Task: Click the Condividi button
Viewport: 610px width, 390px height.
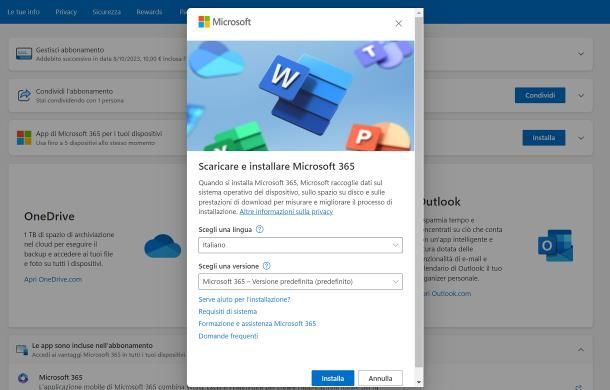Action: (x=540, y=95)
